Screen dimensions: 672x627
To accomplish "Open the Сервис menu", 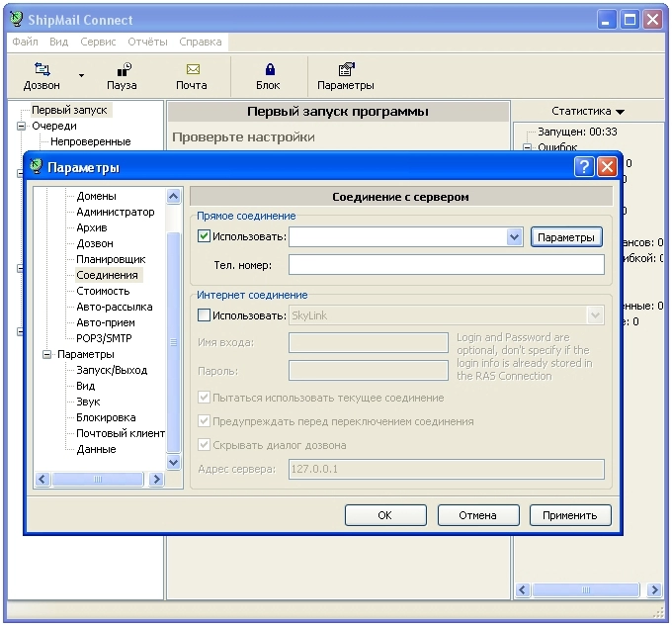I will click(98, 42).
